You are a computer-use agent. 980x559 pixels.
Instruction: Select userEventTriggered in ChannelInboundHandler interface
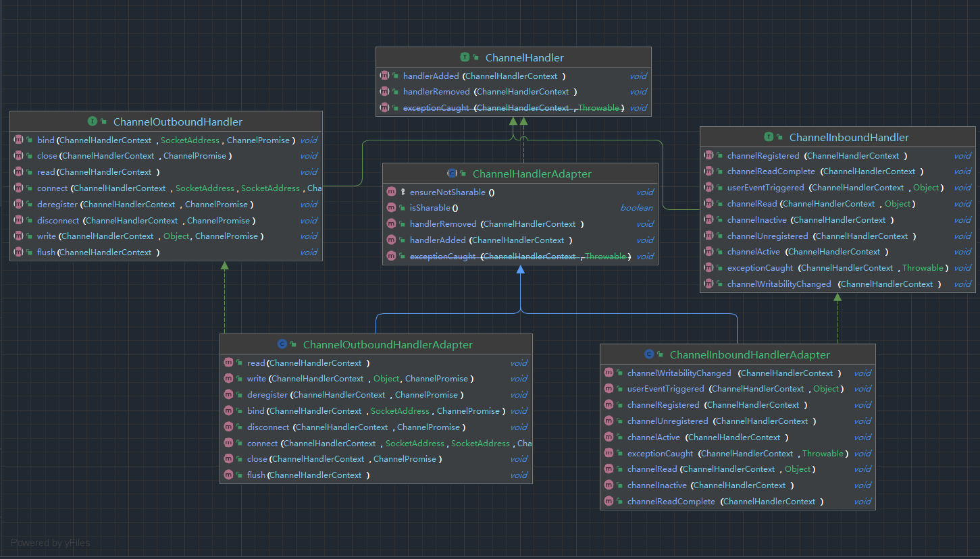pos(765,188)
